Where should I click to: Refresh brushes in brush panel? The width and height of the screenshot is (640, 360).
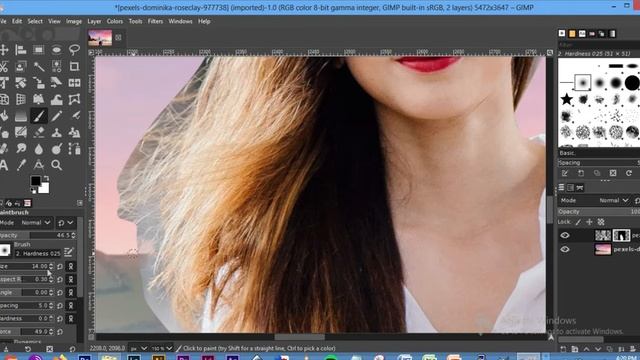(629, 173)
